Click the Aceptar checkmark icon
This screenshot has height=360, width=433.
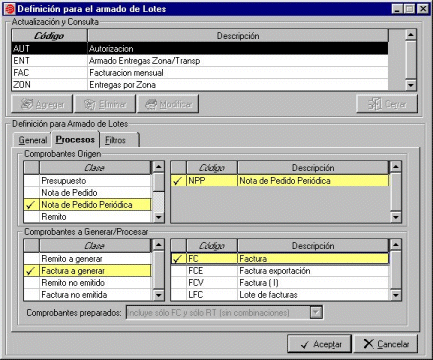click(x=305, y=345)
